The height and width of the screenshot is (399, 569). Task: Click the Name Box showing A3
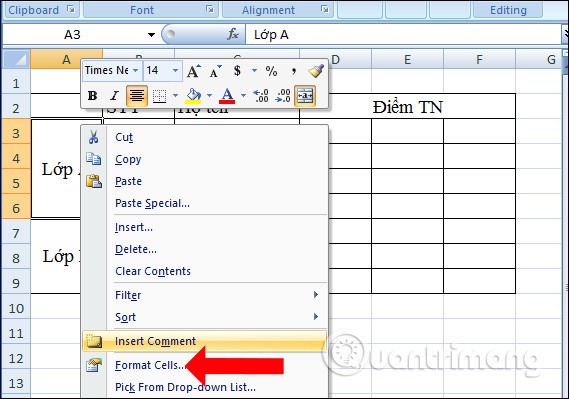click(x=72, y=35)
